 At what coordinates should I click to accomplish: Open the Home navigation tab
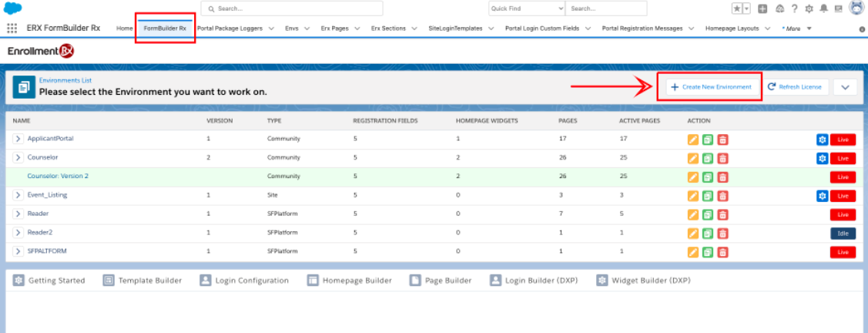point(124,28)
